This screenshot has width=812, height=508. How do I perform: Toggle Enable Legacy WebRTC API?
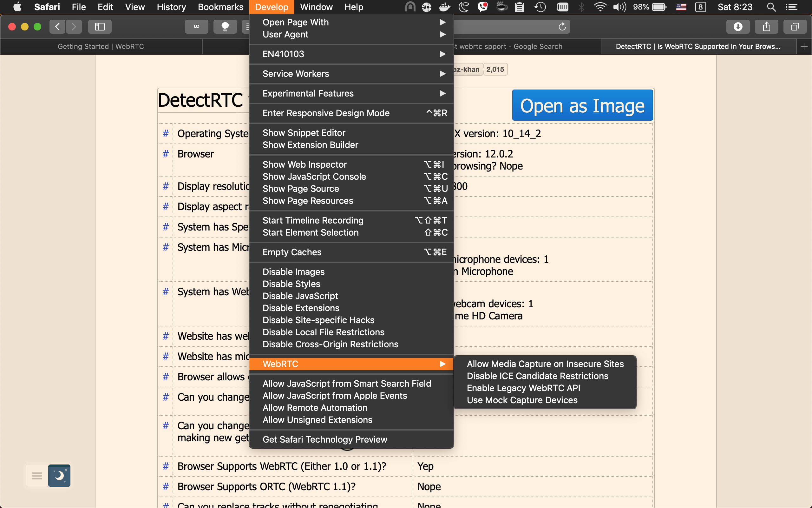click(x=545, y=388)
